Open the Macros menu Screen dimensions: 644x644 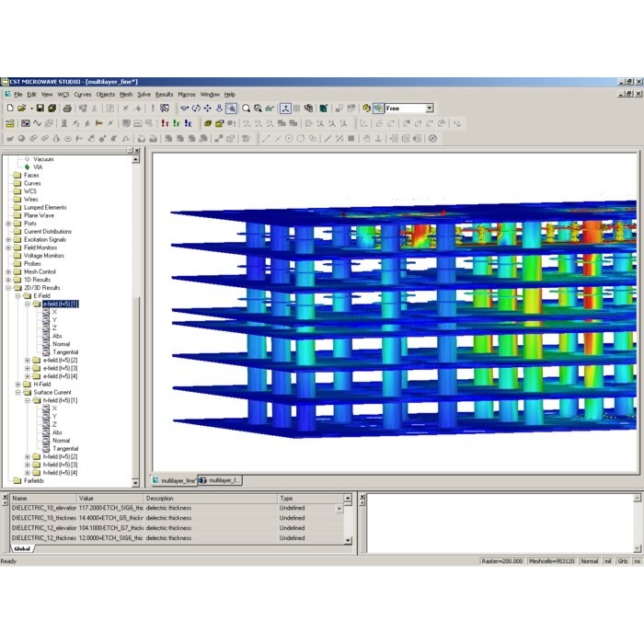click(187, 94)
